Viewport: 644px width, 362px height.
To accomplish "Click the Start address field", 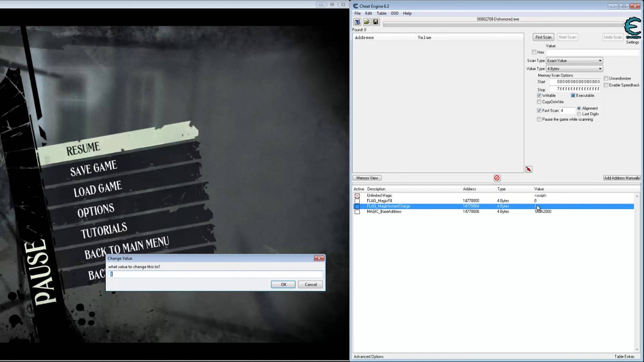I will pos(576,81).
